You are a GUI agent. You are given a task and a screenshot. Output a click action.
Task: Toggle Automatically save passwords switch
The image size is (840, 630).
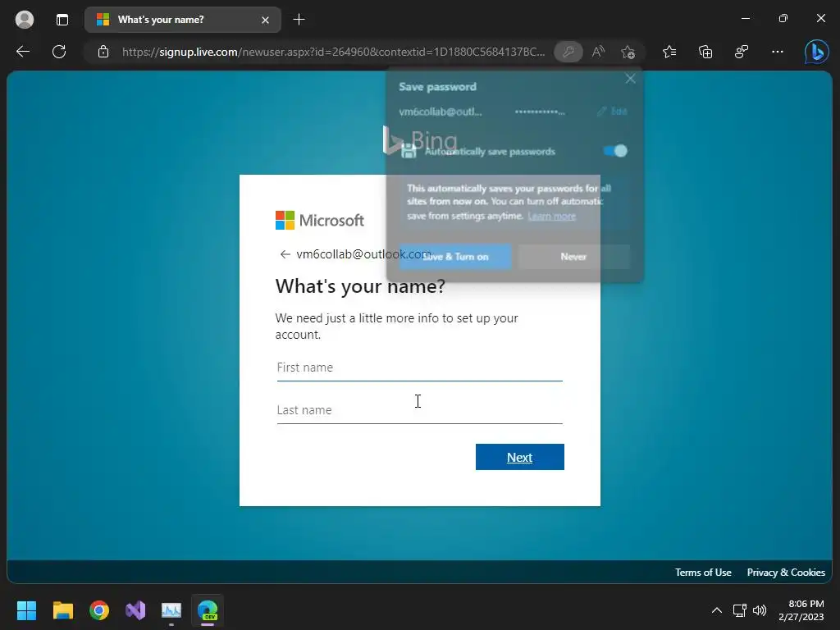[615, 151]
